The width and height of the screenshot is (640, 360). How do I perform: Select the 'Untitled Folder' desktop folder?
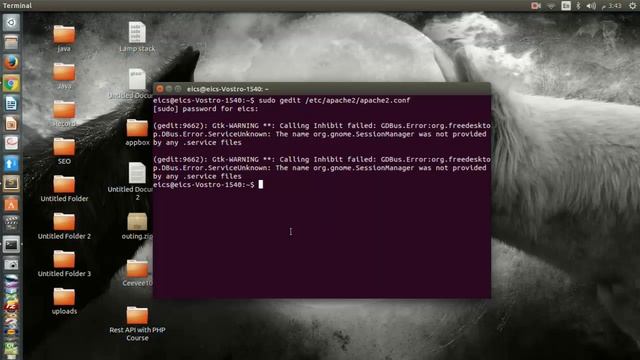[64, 189]
